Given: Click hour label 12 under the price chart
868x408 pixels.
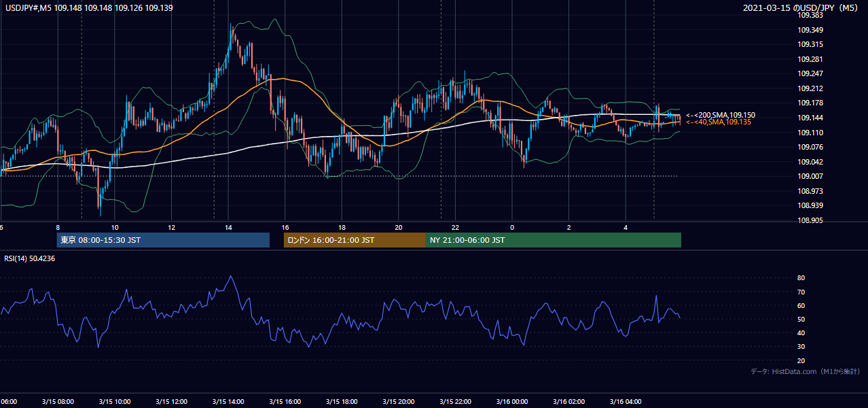Looking at the screenshot, I should 171,228.
